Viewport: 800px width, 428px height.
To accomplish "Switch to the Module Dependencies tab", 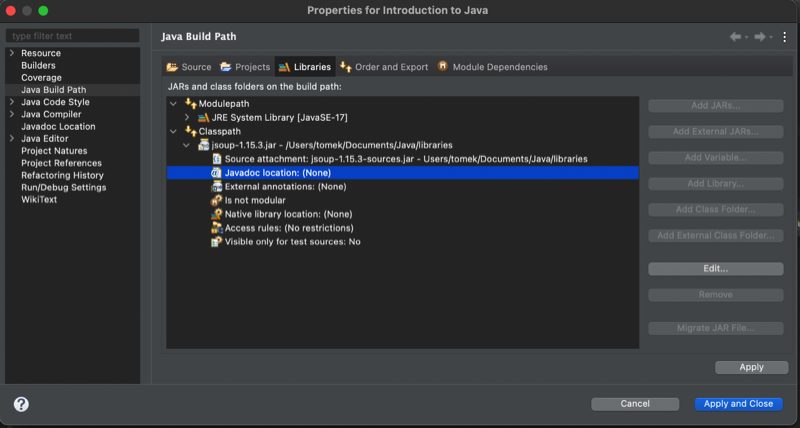I will click(x=492, y=67).
